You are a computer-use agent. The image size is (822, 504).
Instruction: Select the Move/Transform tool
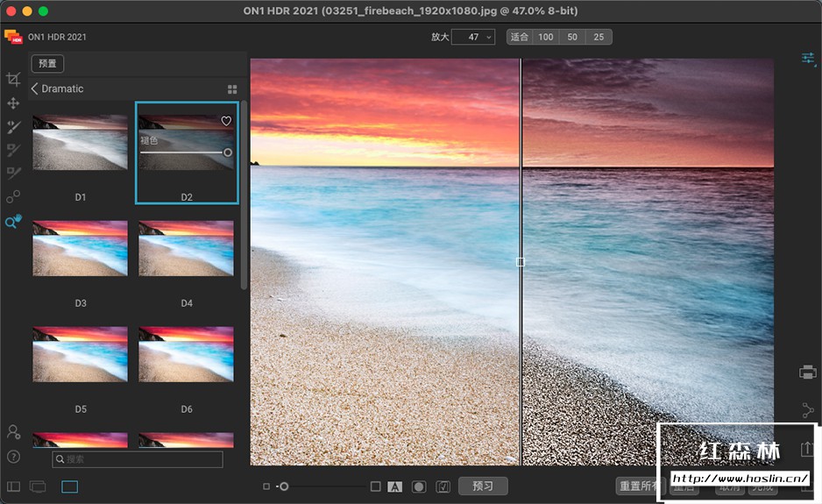point(13,103)
